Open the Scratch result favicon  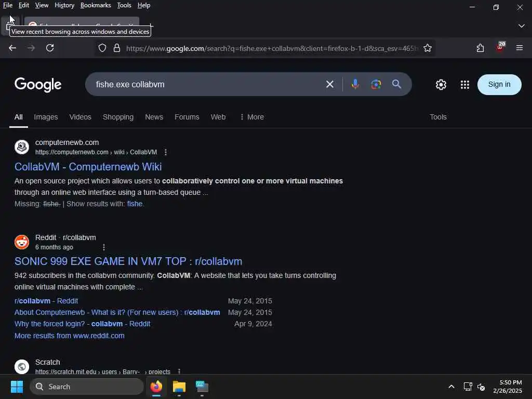22,367
